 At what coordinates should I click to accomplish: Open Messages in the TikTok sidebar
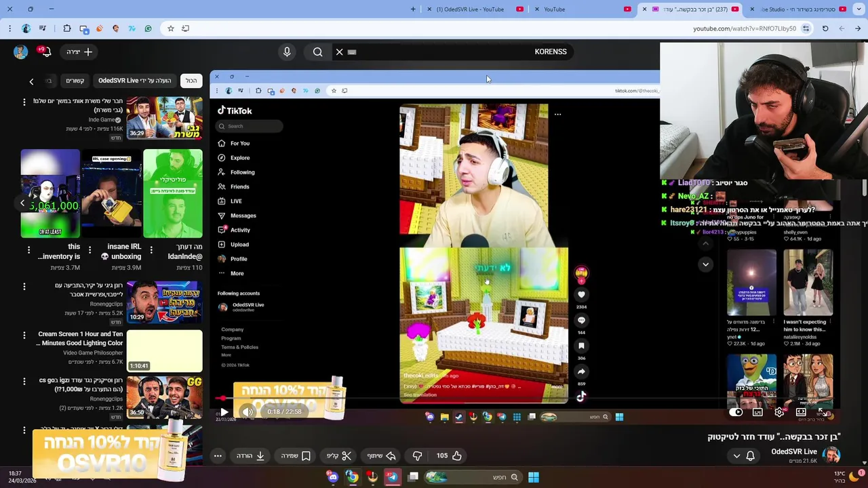click(x=237, y=216)
